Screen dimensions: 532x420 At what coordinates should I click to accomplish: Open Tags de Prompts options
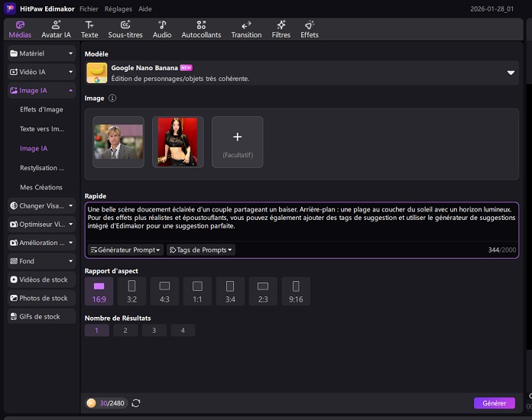201,250
